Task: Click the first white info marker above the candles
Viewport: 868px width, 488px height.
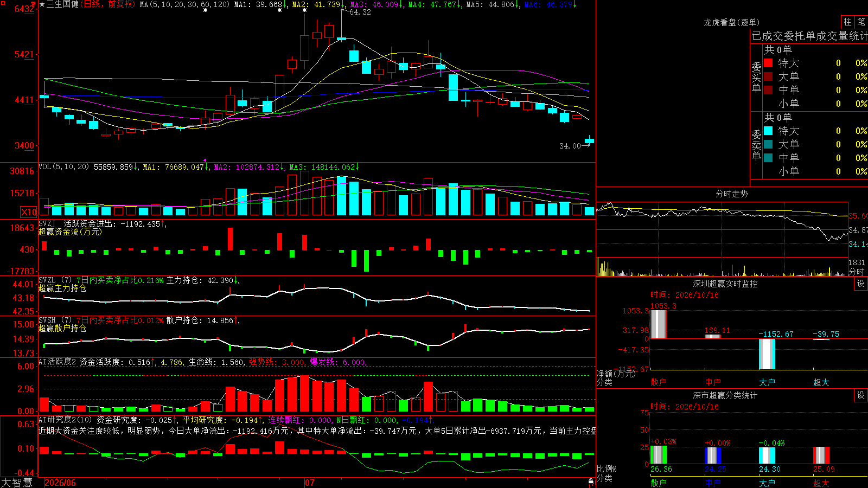Action: tap(205, 10)
